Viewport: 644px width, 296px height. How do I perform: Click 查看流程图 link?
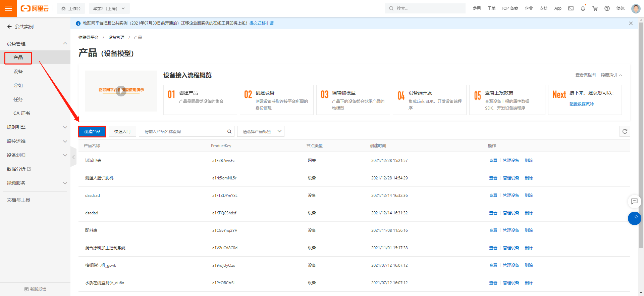[586, 75]
